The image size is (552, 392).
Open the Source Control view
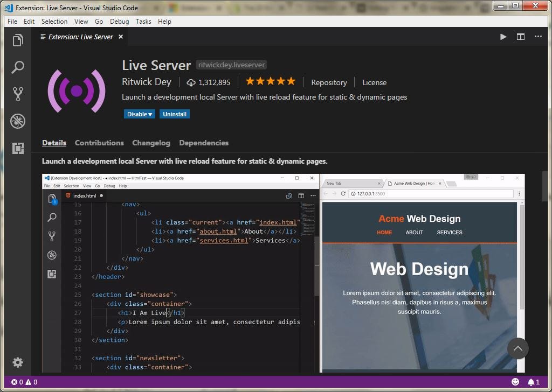click(18, 94)
